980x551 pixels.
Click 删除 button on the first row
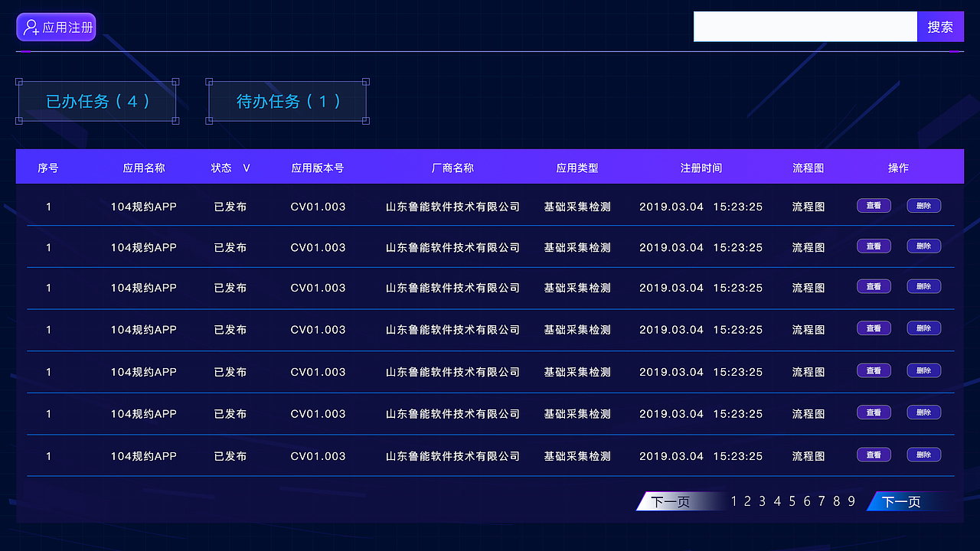(923, 205)
